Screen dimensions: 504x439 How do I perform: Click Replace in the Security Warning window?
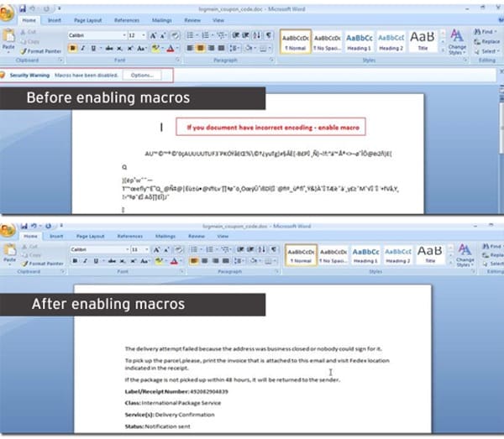pyautogui.click(x=487, y=41)
